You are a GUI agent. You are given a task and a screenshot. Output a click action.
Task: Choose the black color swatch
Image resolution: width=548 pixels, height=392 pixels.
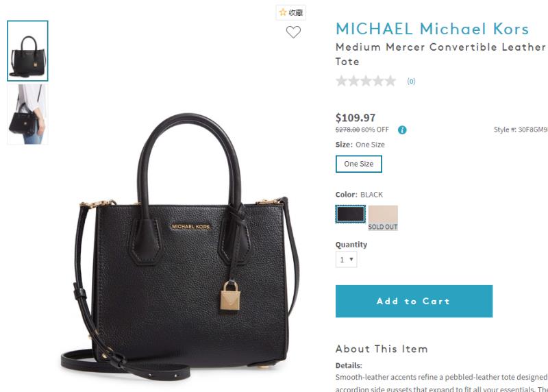tap(350, 214)
